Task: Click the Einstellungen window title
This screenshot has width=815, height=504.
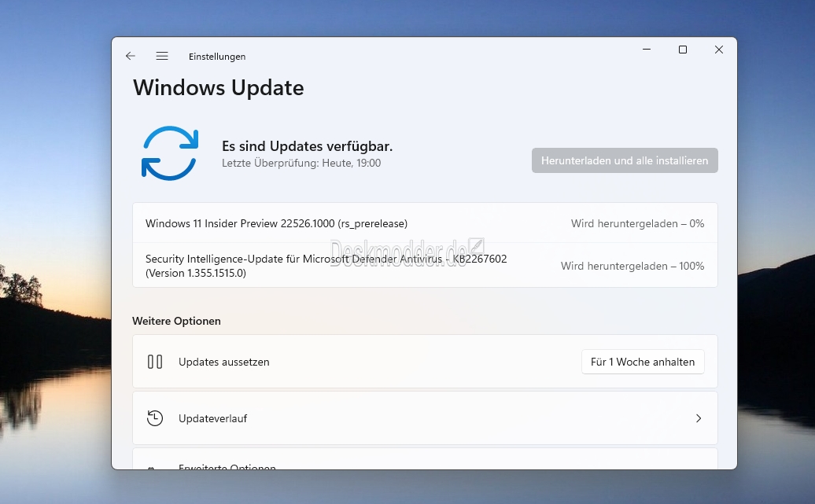Action: pyautogui.click(x=217, y=57)
